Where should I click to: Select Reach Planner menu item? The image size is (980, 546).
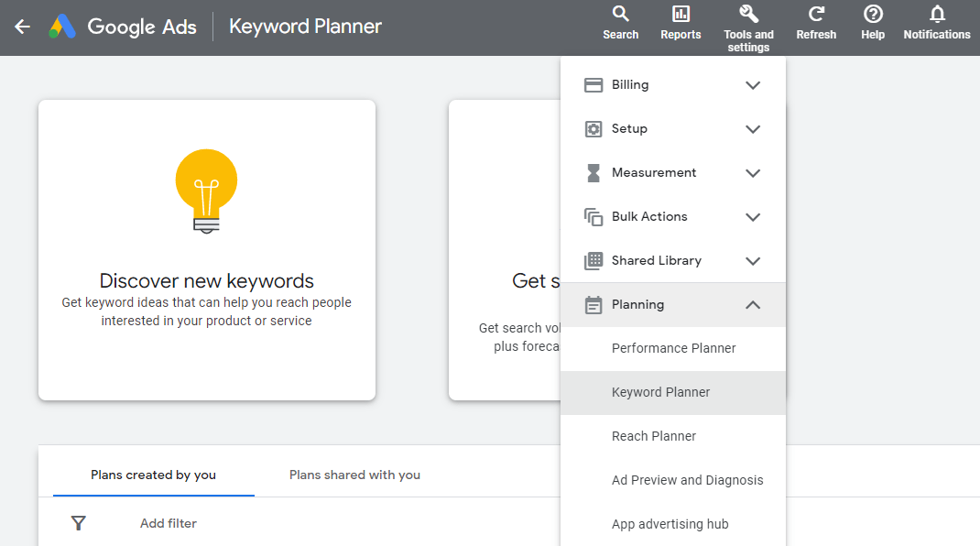[x=673, y=436]
